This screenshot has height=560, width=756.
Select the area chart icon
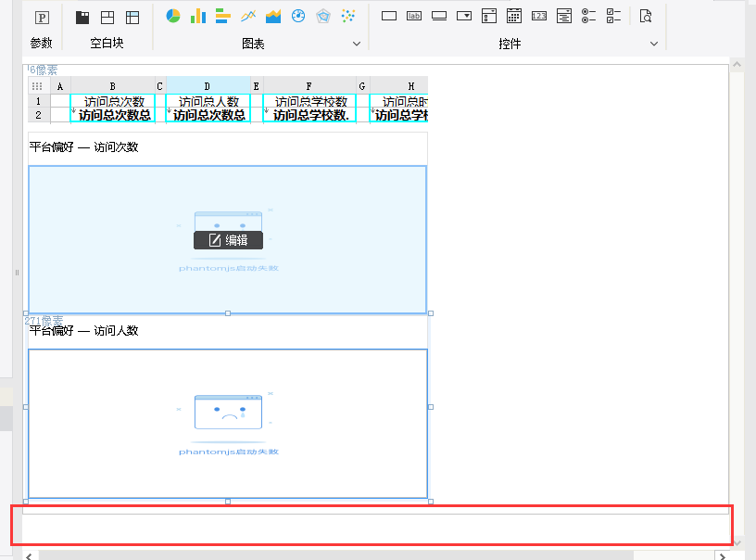pyautogui.click(x=273, y=16)
